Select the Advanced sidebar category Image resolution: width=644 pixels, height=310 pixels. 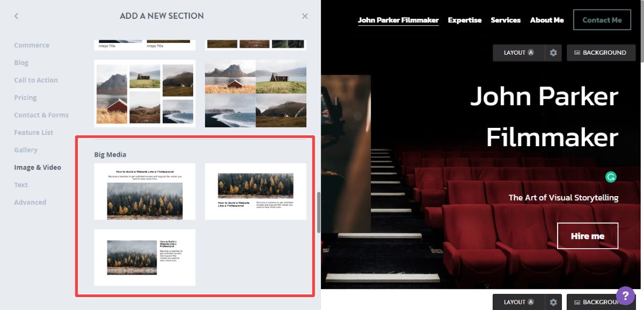pos(30,202)
